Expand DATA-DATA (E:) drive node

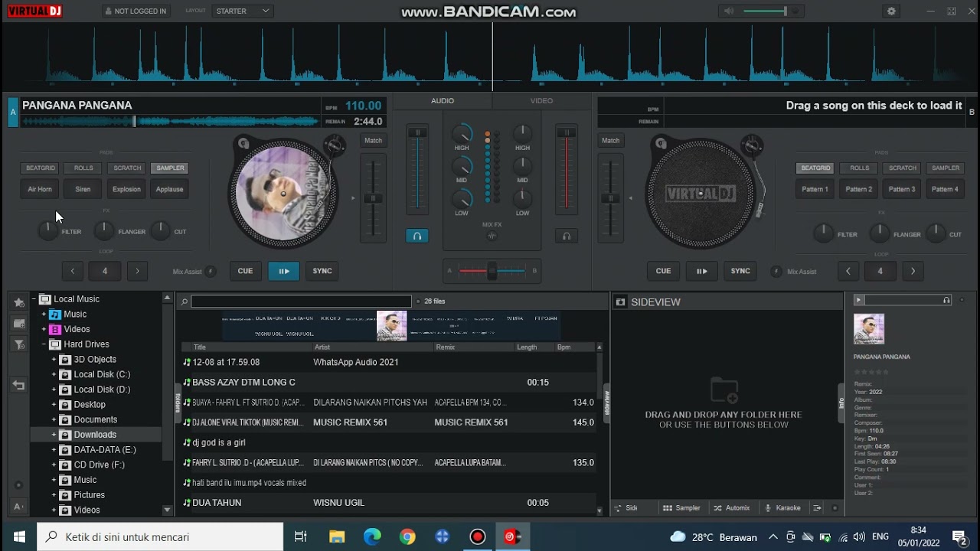pyautogui.click(x=54, y=450)
